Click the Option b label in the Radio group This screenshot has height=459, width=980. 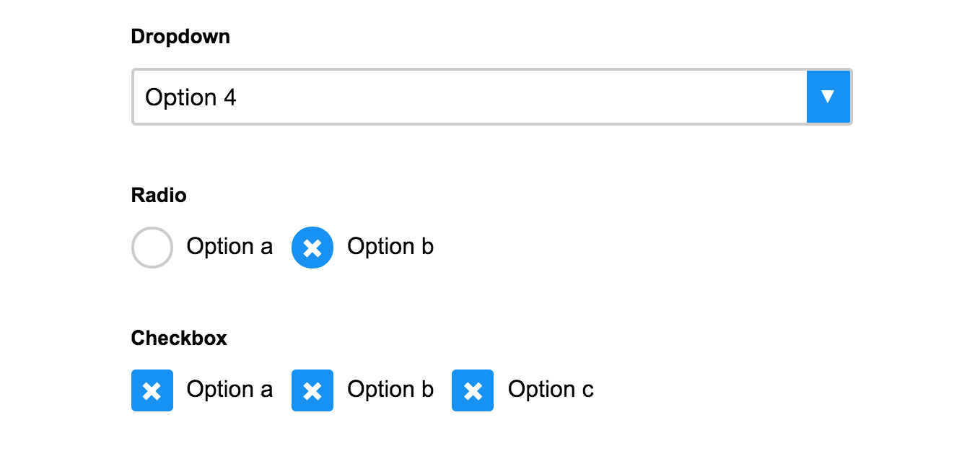(x=390, y=247)
